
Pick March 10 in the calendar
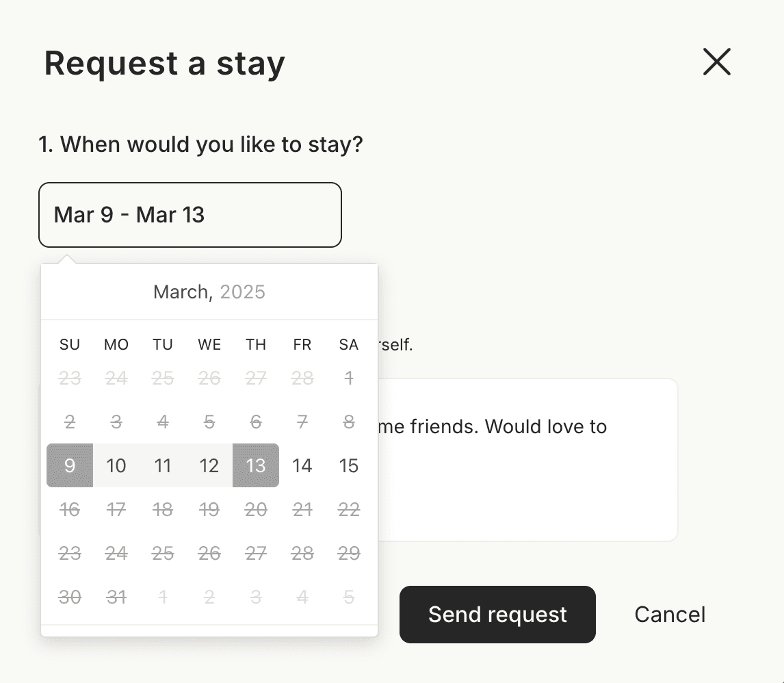116,465
